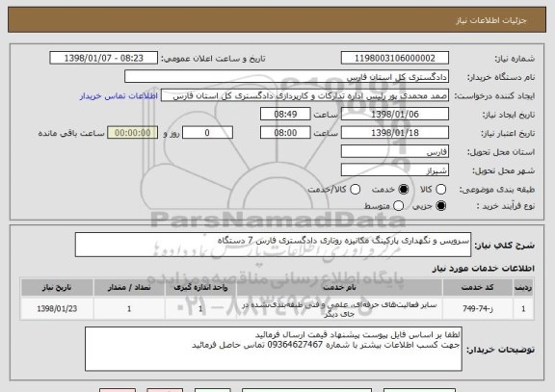Click the buyer notes text area
Screen dimensions: 555x392
[274, 349]
